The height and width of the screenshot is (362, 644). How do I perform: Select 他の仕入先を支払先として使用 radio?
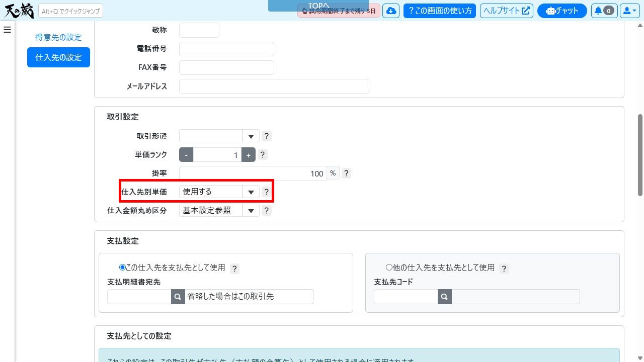[388, 267]
